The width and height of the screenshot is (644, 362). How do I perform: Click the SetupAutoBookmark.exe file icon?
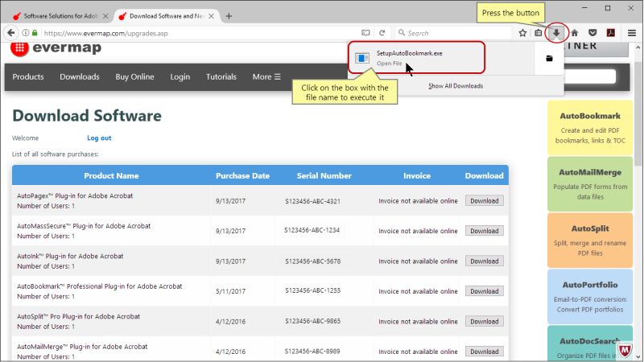coord(361,58)
